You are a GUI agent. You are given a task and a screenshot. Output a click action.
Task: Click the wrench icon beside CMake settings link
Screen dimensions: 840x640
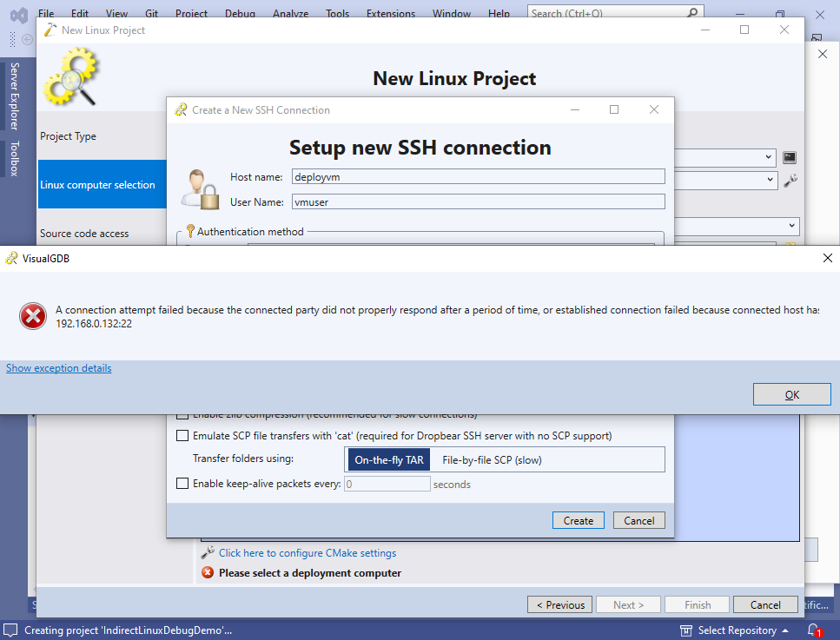(208, 552)
